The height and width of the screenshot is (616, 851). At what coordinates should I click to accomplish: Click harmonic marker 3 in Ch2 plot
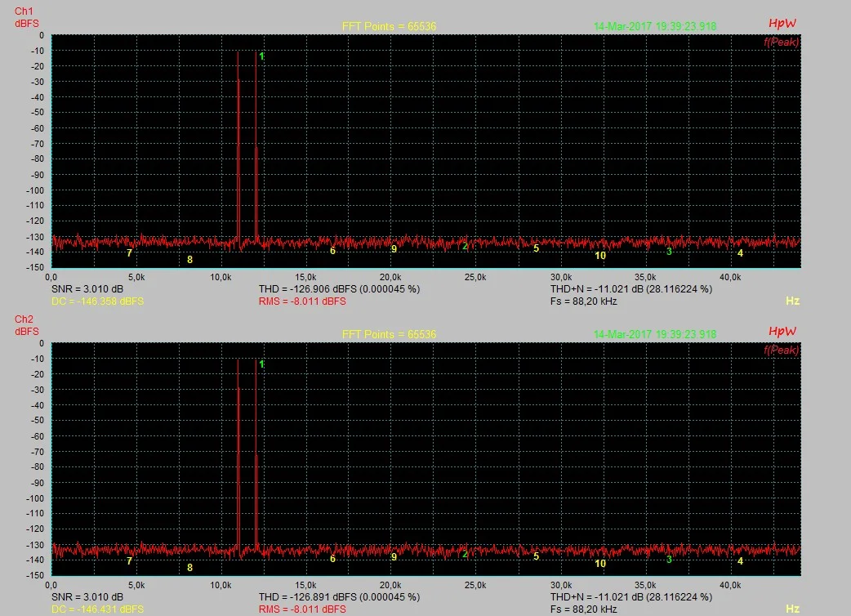tap(669, 560)
